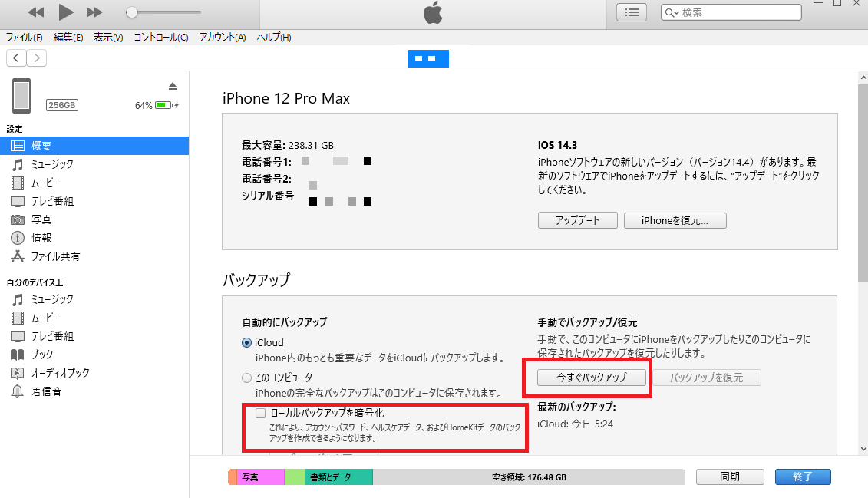Select the このコンピュータ backup option
The height and width of the screenshot is (498, 868).
pyautogui.click(x=246, y=377)
